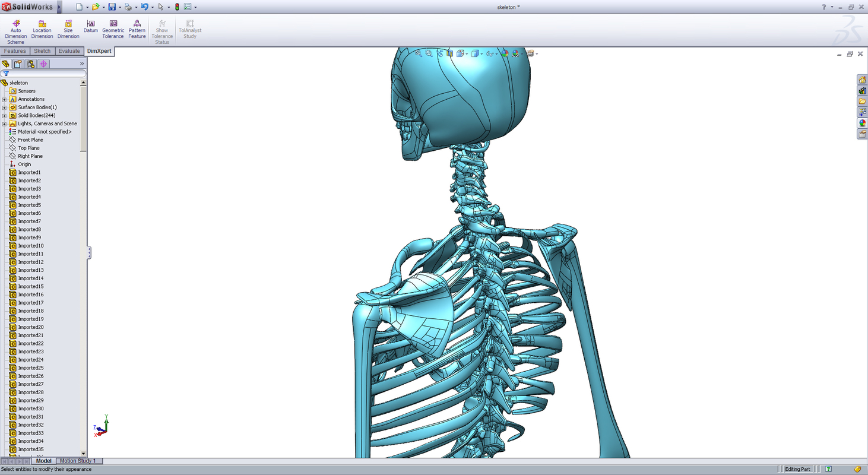
Task: Open the Motion Study 1 tab
Action: [79, 461]
